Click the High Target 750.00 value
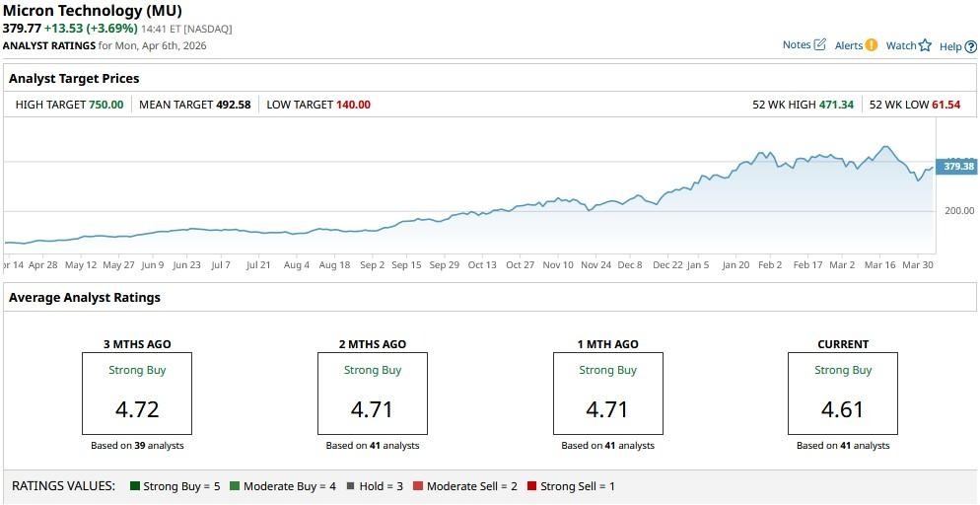The width and height of the screenshot is (980, 505). click(105, 105)
